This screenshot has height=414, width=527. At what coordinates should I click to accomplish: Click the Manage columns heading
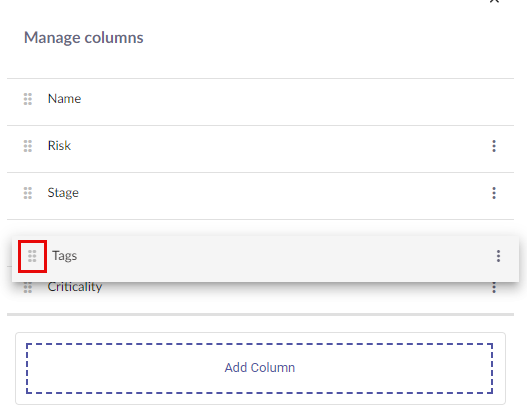(84, 38)
